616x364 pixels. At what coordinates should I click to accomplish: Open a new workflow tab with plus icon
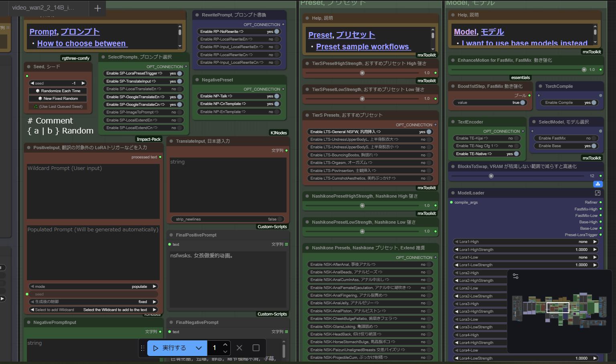(x=98, y=8)
